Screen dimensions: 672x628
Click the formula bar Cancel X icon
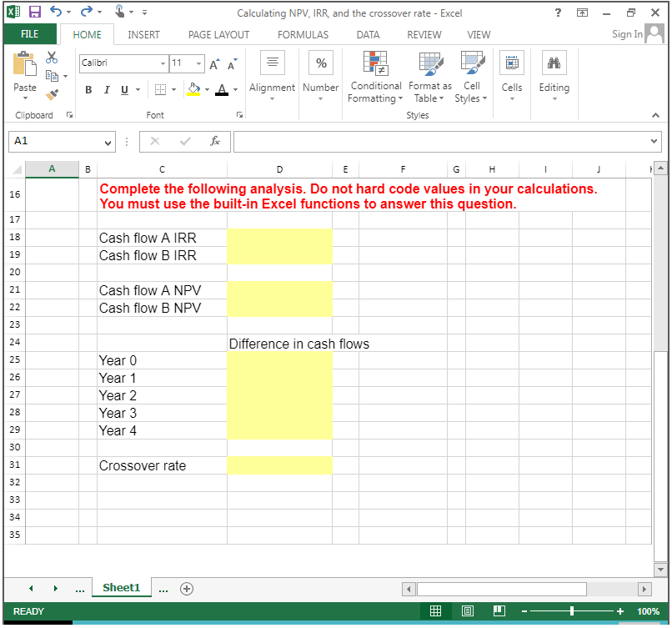pos(155,141)
